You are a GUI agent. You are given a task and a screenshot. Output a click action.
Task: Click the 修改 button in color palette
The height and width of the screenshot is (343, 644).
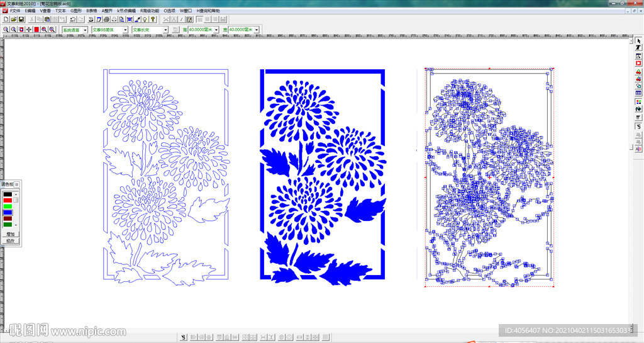click(x=10, y=240)
